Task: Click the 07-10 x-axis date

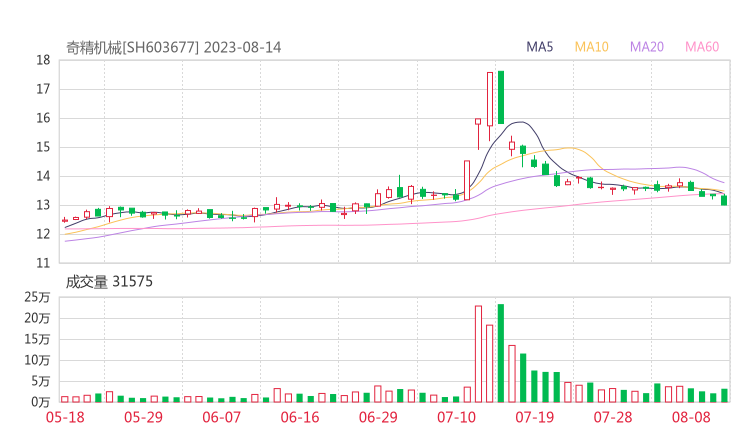Action: click(456, 417)
